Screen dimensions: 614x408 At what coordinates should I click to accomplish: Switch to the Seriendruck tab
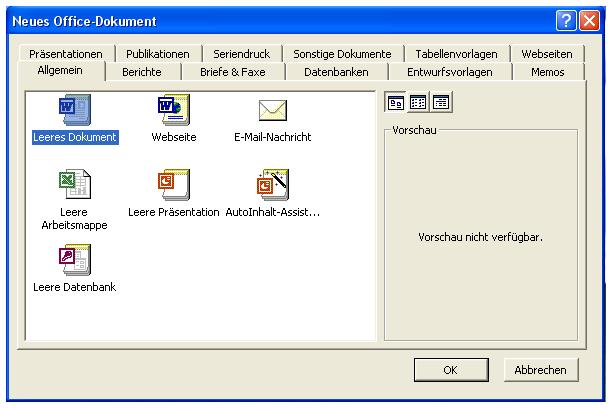(242, 54)
